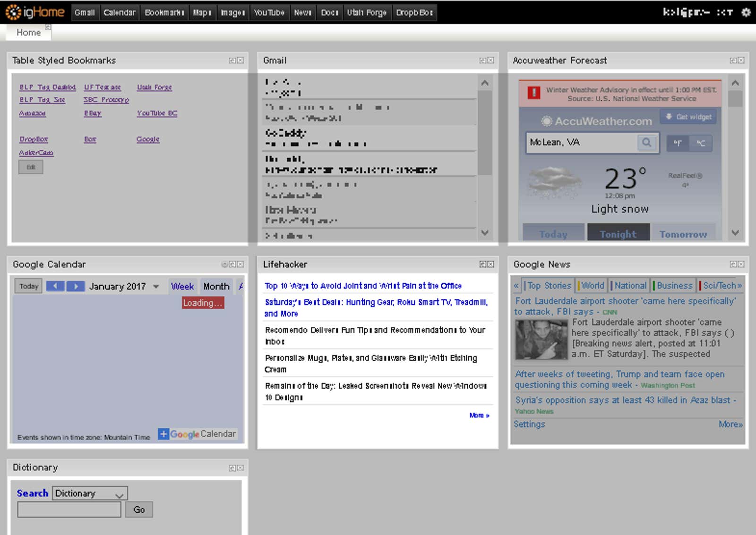
Task: Click the igHome logo
Action: [35, 12]
